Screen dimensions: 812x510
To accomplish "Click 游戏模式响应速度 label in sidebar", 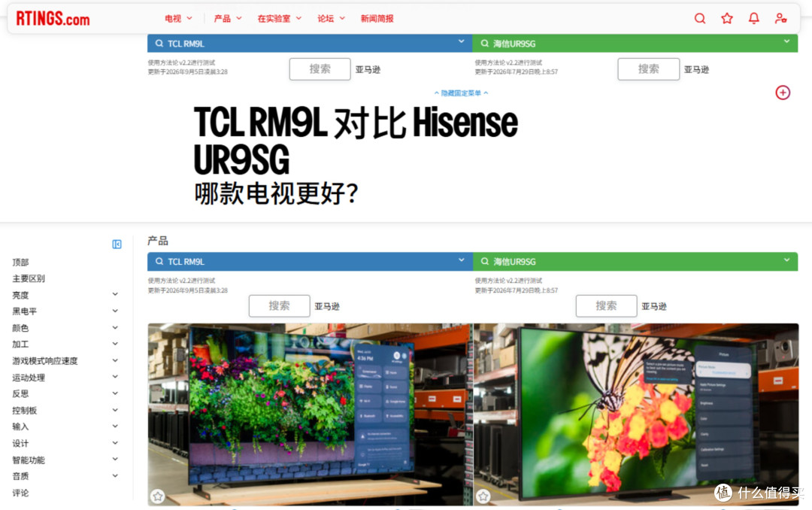I will coord(45,361).
